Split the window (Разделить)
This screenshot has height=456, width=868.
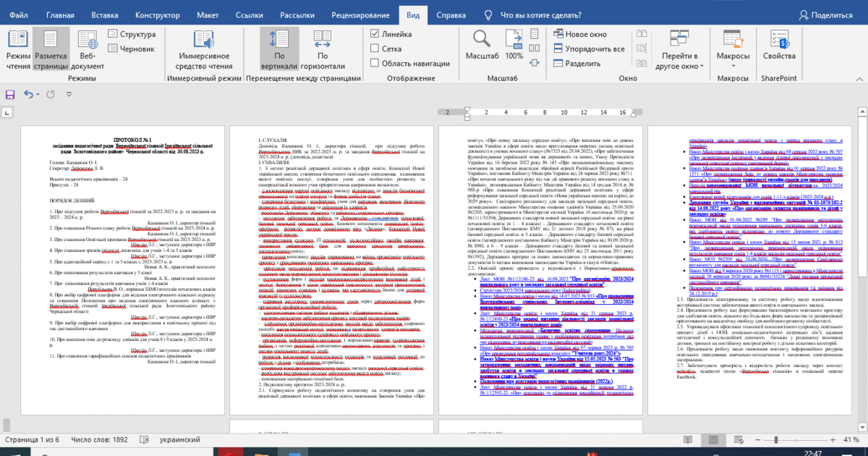(x=578, y=63)
